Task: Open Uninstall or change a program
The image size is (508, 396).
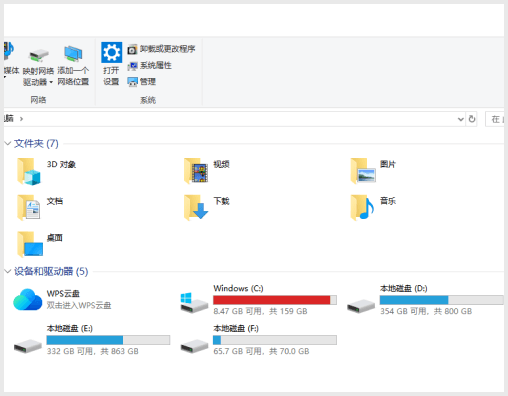Action: [161, 49]
